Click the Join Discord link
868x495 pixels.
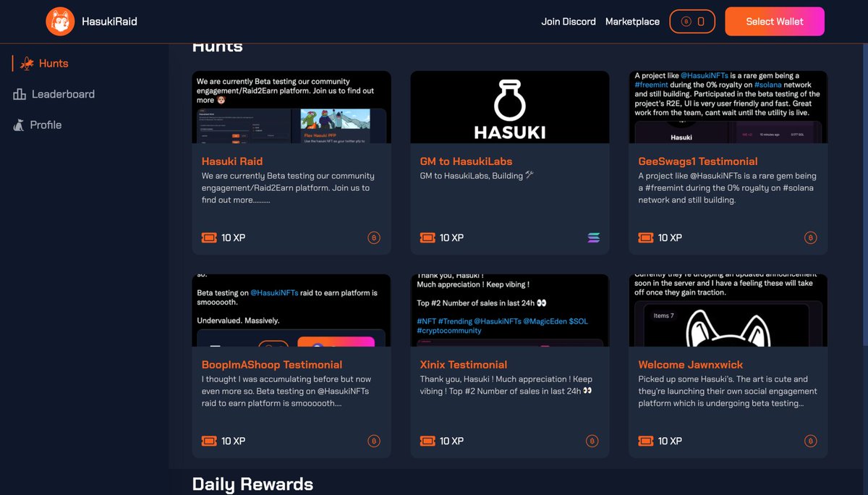569,22
